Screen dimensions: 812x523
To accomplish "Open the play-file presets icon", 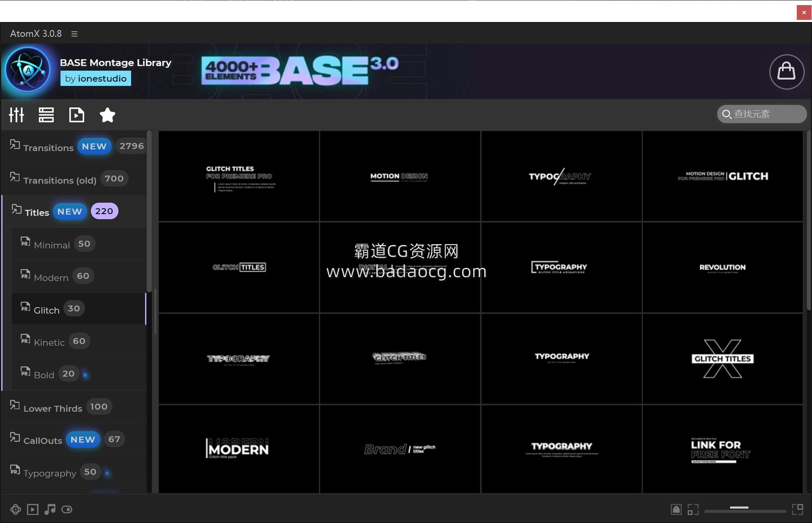I will pos(77,115).
